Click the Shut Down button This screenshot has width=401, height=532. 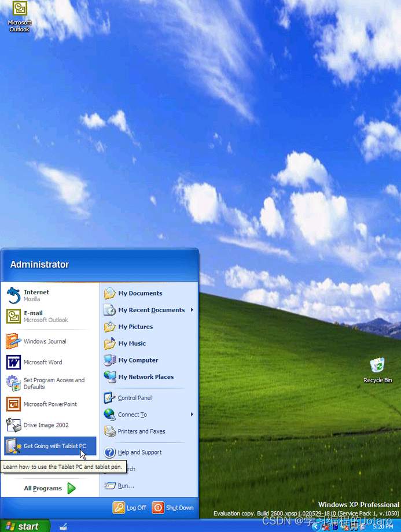tap(173, 508)
